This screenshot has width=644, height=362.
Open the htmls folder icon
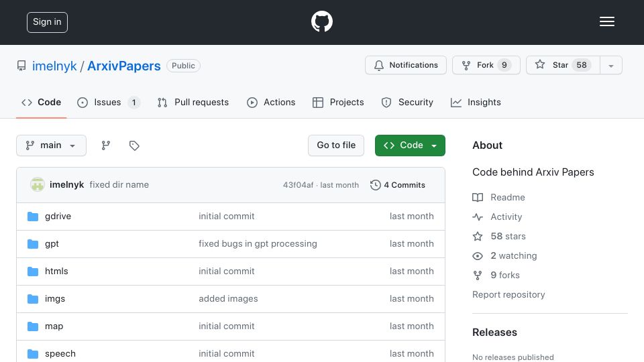tap(33, 271)
